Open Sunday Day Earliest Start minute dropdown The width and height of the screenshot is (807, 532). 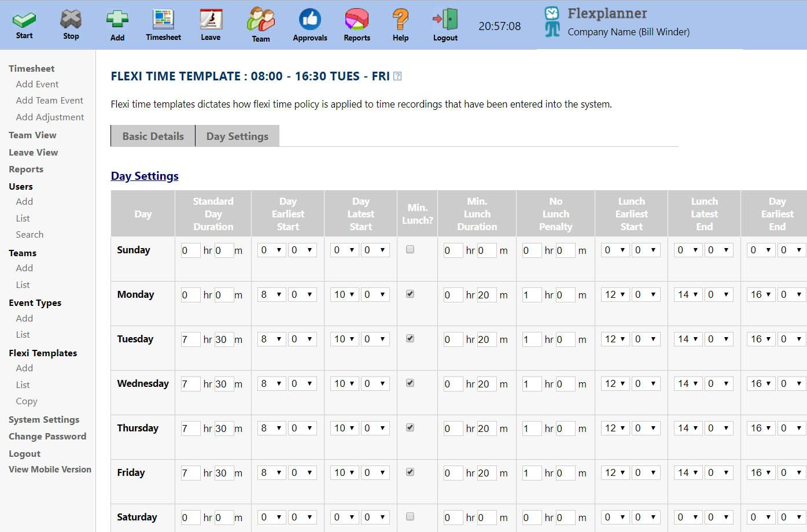point(303,250)
